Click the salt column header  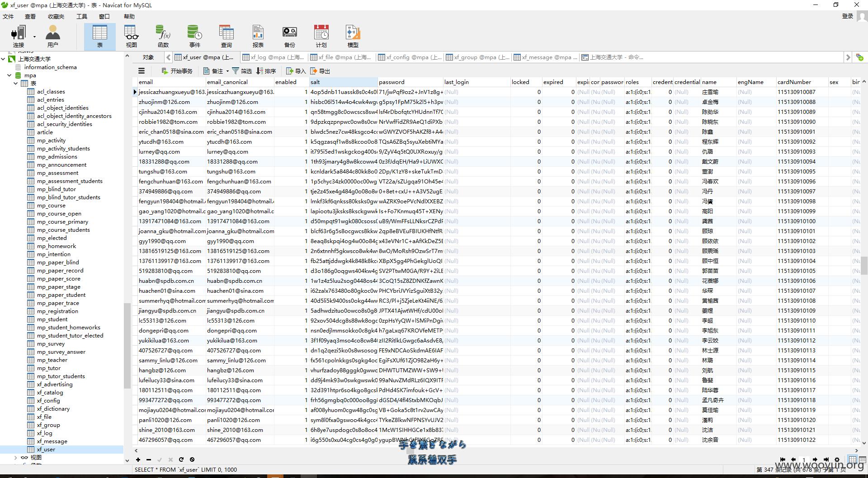(x=343, y=82)
